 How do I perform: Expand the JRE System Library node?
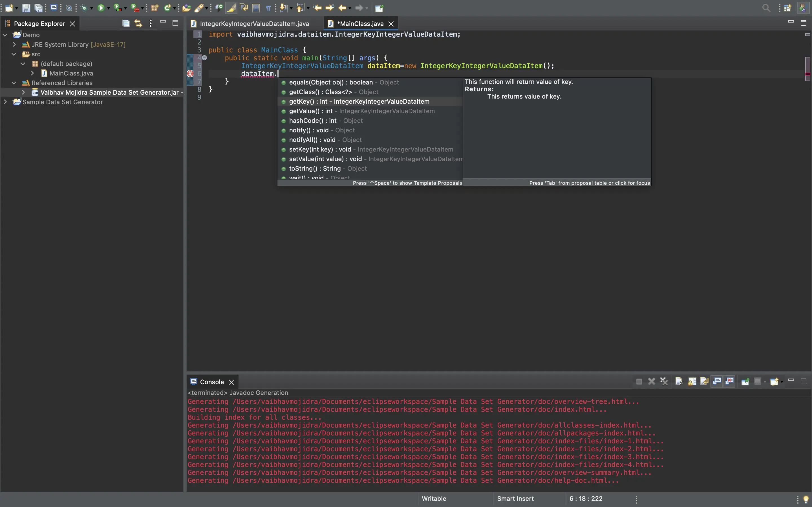[14, 44]
